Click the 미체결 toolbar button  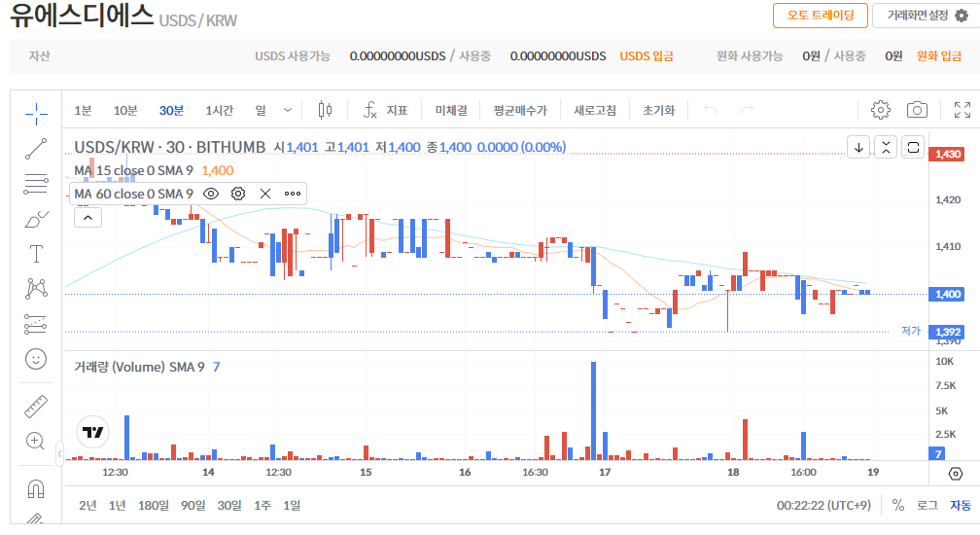tap(451, 111)
